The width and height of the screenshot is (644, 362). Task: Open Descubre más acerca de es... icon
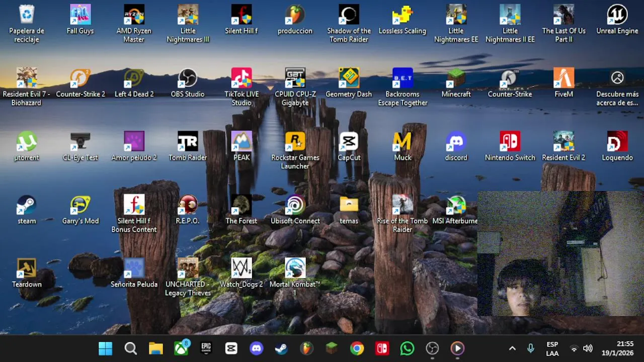tap(617, 87)
